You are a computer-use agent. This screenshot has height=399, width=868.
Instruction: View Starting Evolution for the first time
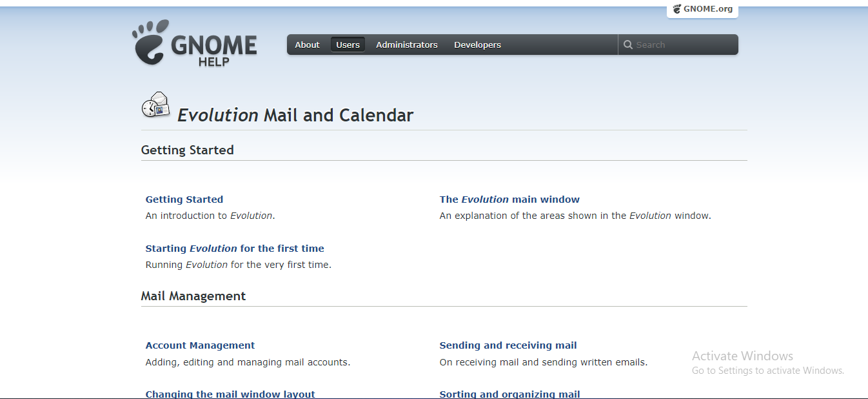235,248
